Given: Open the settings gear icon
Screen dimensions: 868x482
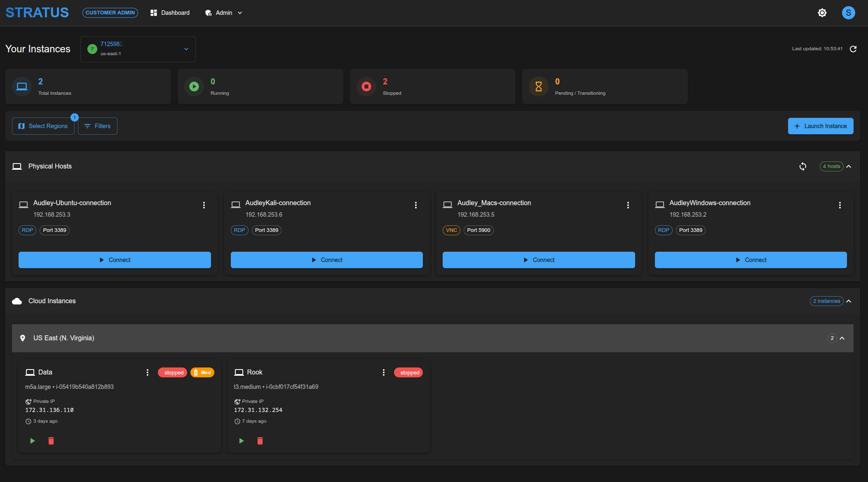Looking at the screenshot, I should (x=822, y=13).
